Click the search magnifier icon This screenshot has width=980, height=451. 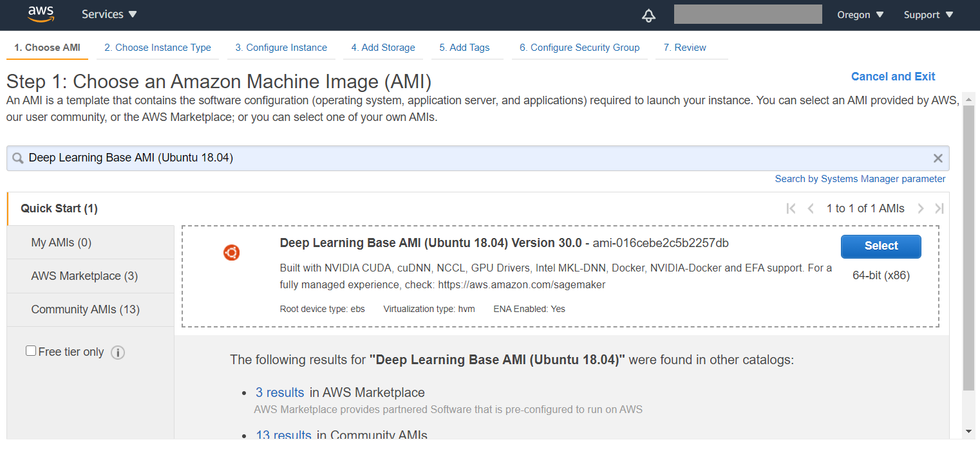[x=18, y=158]
